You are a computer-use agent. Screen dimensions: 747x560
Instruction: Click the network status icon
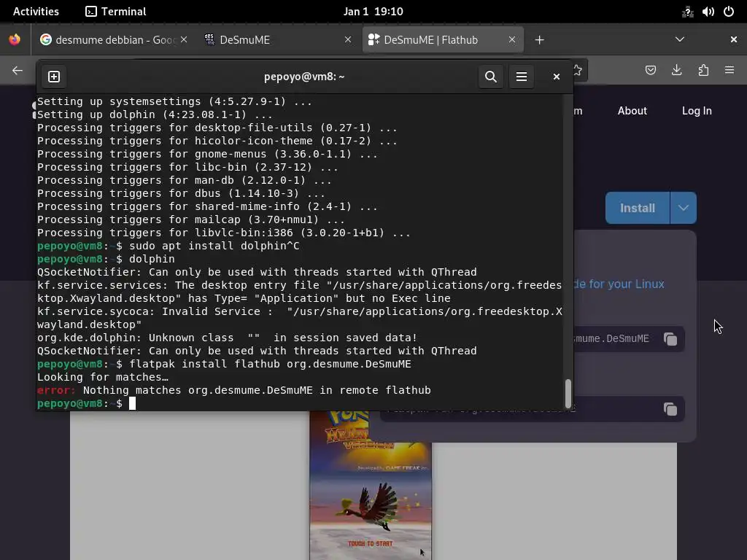click(x=687, y=12)
